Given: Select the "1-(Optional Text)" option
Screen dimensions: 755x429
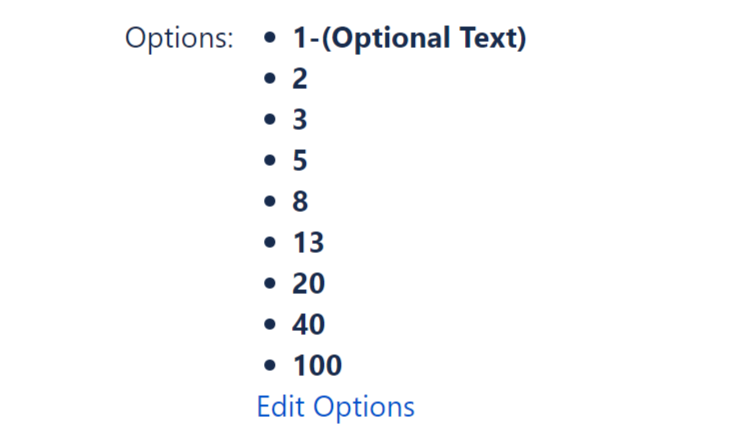Looking at the screenshot, I should point(409,39).
